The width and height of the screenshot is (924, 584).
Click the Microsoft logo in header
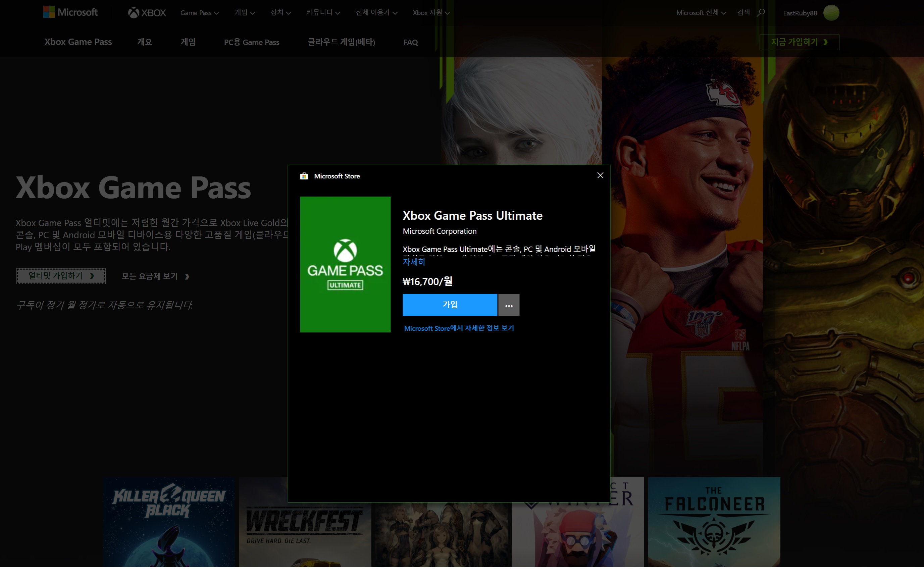pos(70,12)
